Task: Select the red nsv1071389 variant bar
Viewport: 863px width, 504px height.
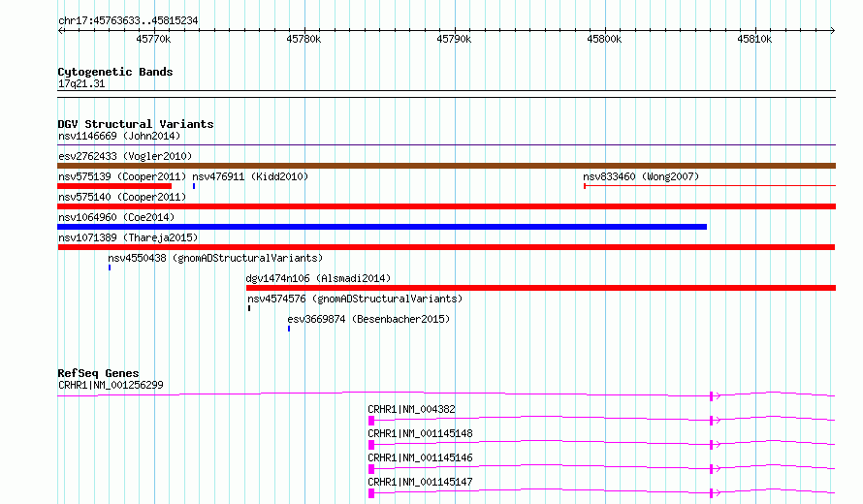Action: pos(446,247)
